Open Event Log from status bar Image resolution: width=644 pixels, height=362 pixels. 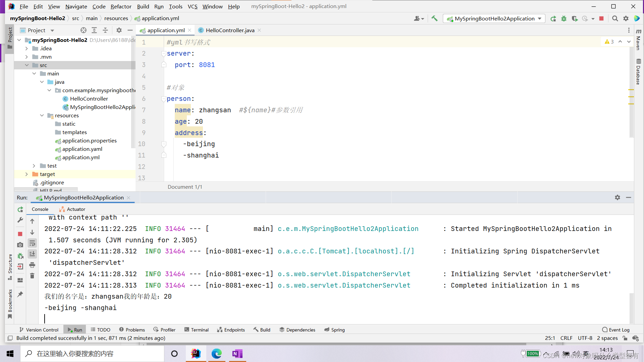click(x=616, y=330)
